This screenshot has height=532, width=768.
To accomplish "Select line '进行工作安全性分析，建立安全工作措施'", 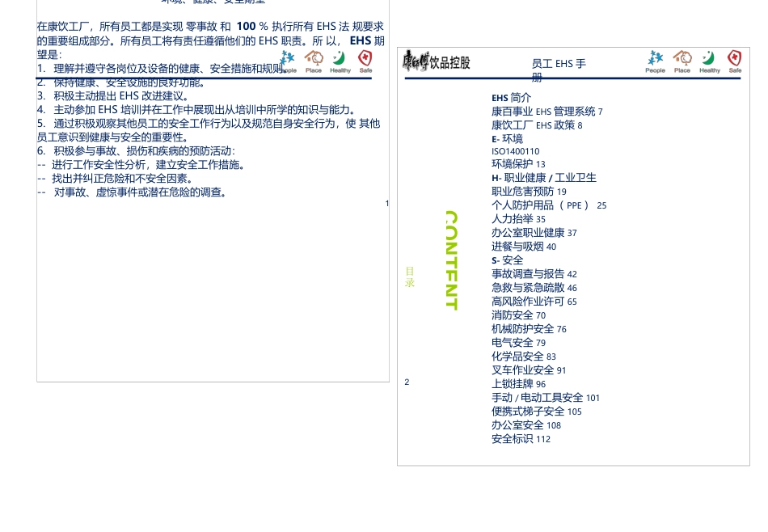I will (141, 164).
